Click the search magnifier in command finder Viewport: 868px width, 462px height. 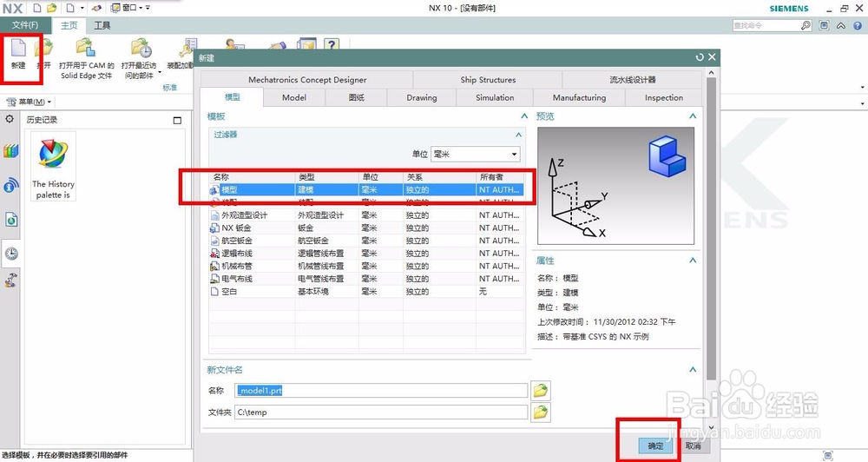point(806,25)
